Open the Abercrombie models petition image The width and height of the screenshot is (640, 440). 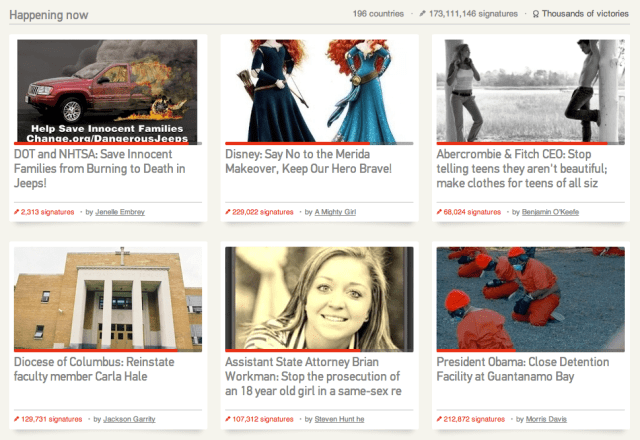530,91
